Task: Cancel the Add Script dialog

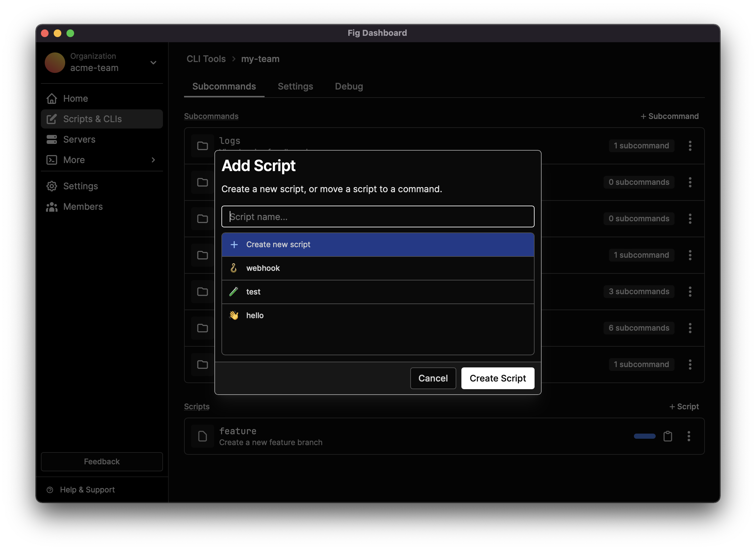Action: 433,378
